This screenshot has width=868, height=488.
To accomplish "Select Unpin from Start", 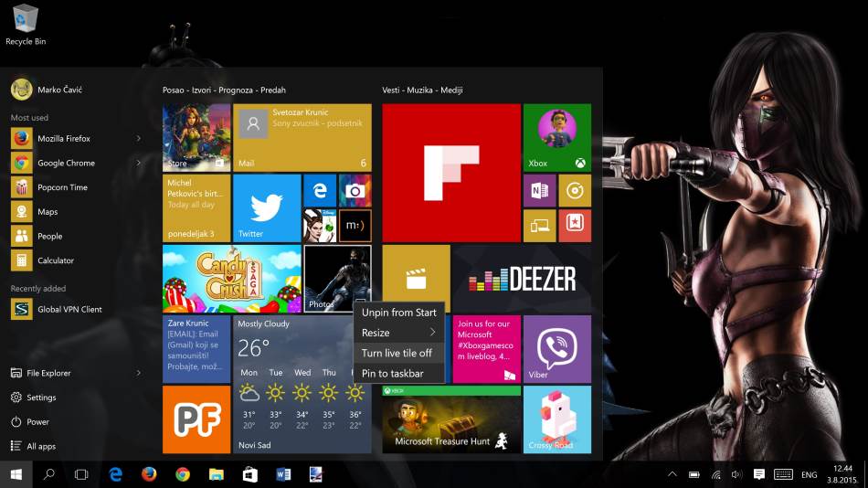I will [398, 313].
